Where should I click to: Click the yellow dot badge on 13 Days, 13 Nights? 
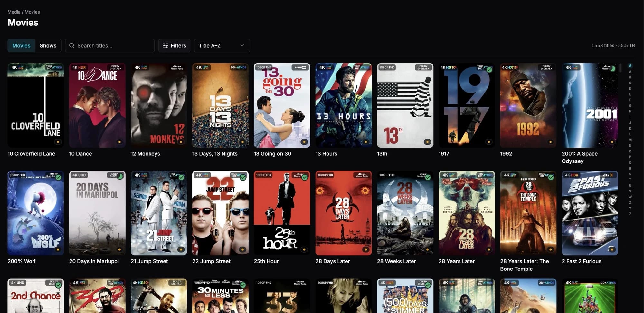pos(242,142)
